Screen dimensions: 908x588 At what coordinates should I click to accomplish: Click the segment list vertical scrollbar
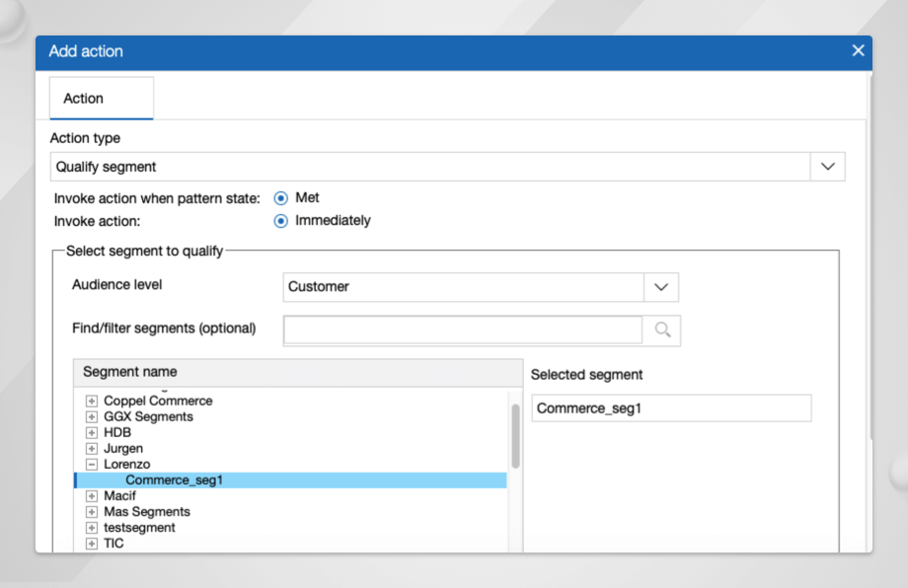515,436
